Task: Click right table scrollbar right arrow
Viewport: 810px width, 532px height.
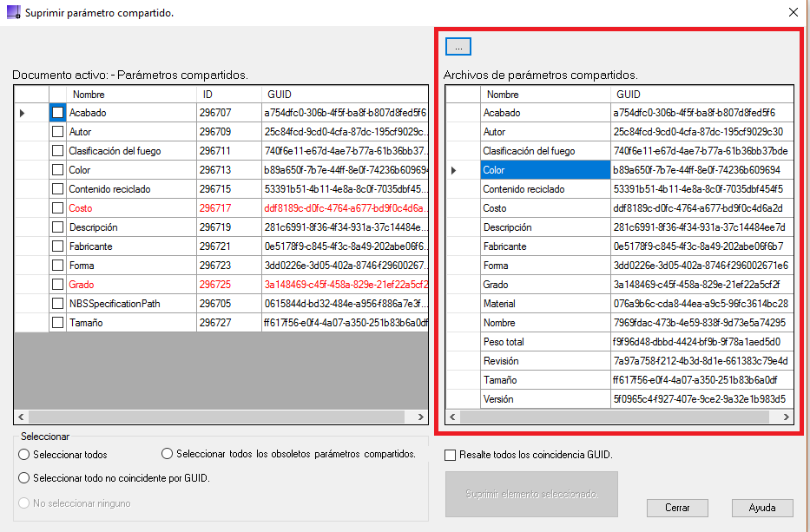Action: 787,417
